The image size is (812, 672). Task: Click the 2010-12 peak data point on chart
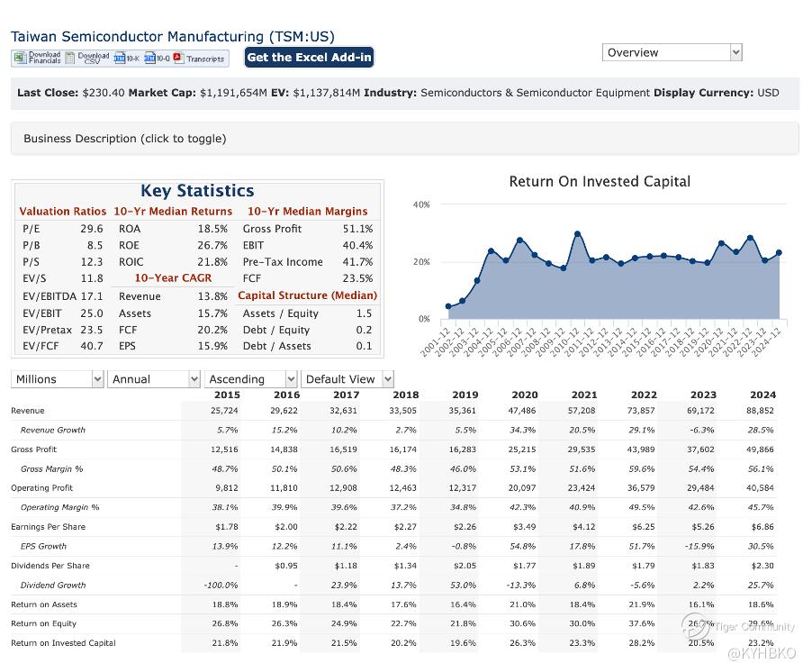[x=577, y=234]
